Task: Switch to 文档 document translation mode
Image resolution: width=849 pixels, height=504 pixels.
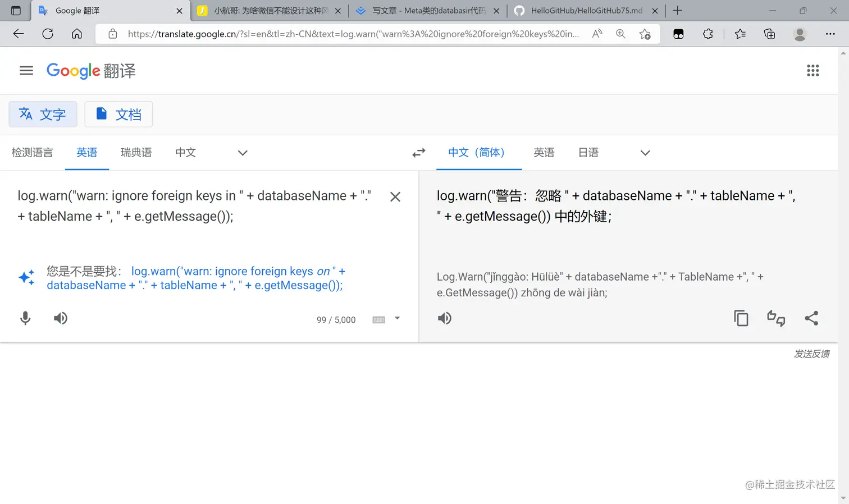Action: click(x=118, y=114)
